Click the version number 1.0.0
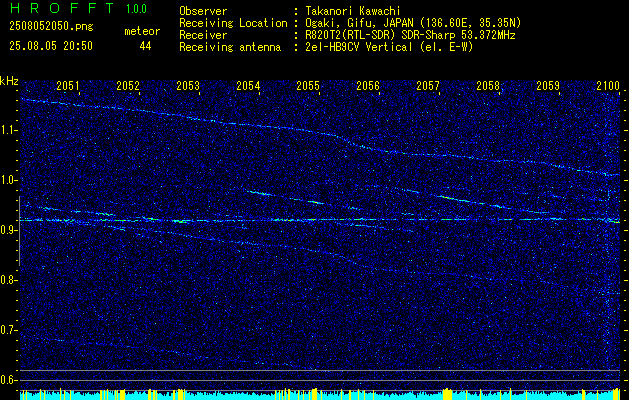 point(136,8)
